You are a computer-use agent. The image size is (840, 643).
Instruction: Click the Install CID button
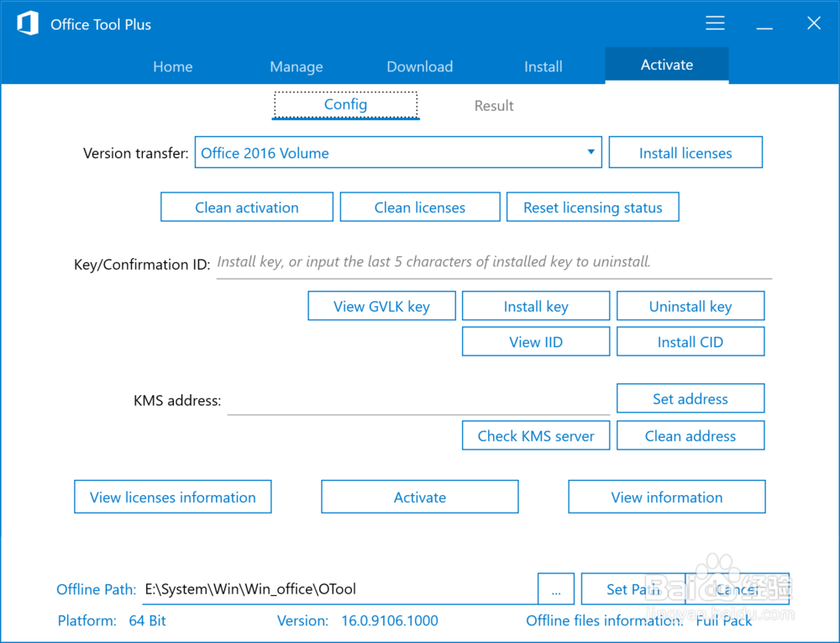690,341
